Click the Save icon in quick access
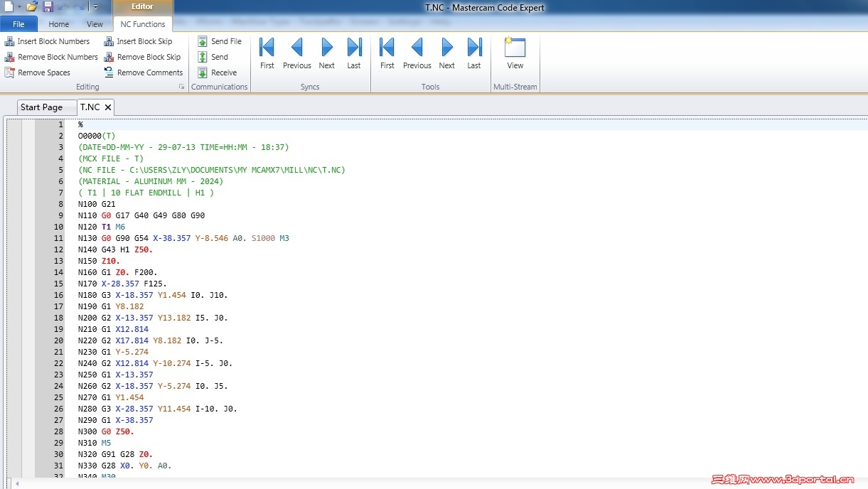 coord(48,6)
